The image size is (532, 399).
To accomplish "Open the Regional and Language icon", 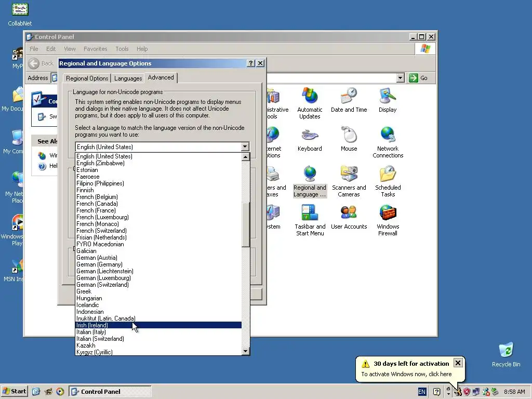I will 310,181.
